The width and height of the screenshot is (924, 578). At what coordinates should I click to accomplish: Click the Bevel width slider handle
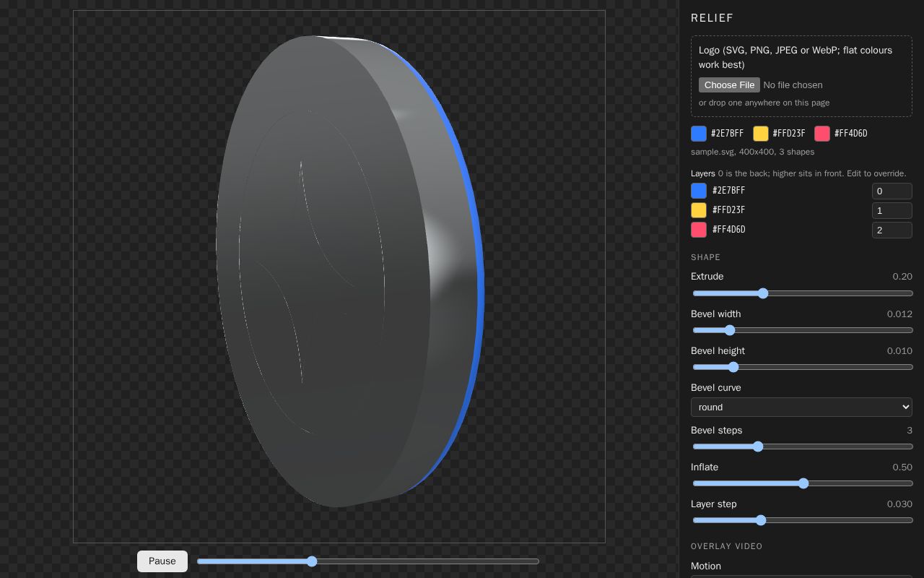point(730,330)
